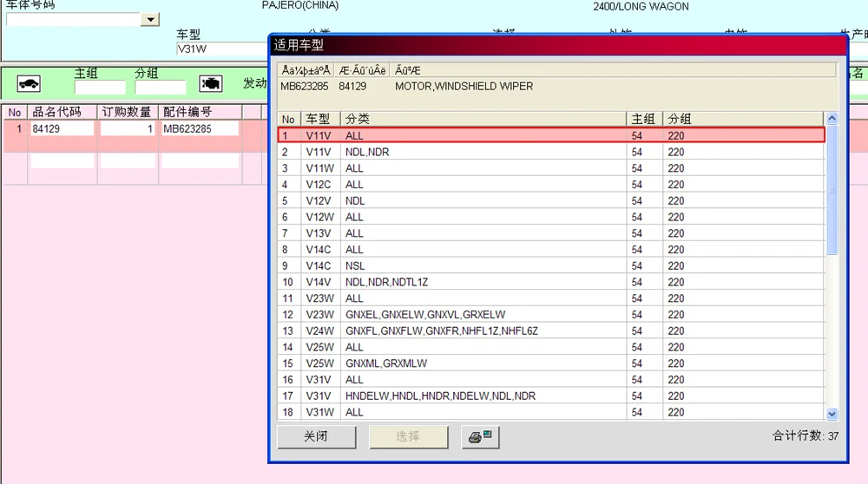Select row 17 V31V HNDELW
The image size is (868, 484).
point(551,396)
